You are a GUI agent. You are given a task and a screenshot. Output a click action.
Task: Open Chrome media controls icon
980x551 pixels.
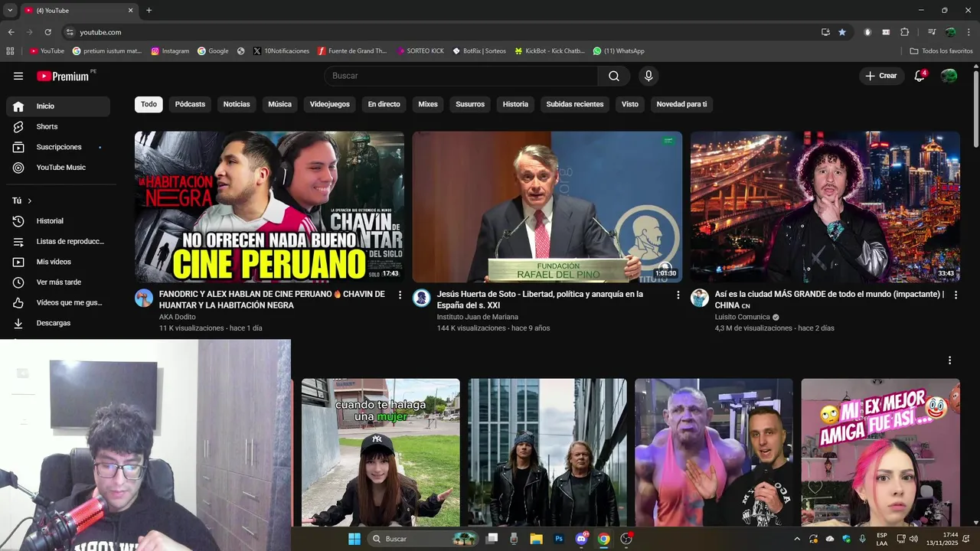tap(932, 32)
